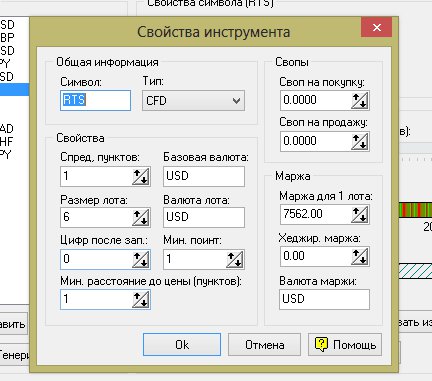The image size is (432, 381).
Task: Click the stepper icon for Мин. поинт
Action: [x=235, y=259]
